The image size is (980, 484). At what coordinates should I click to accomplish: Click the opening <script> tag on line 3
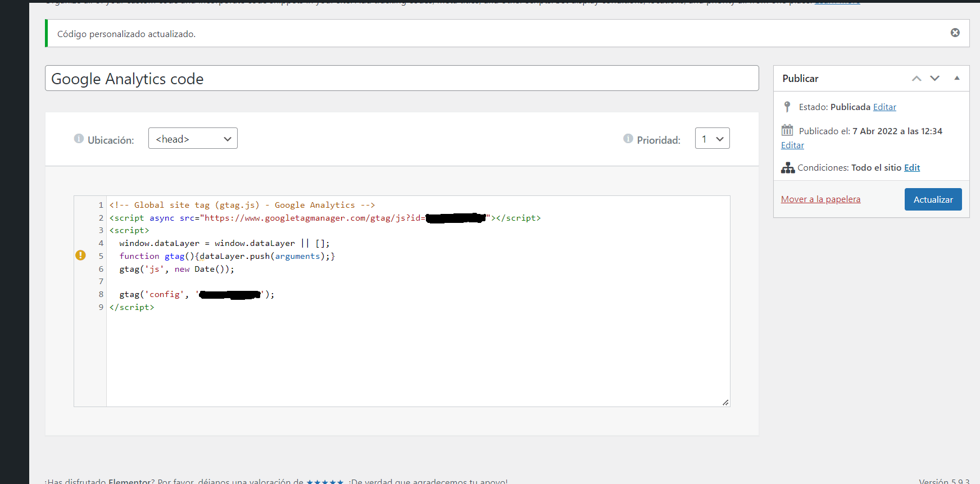click(x=129, y=230)
